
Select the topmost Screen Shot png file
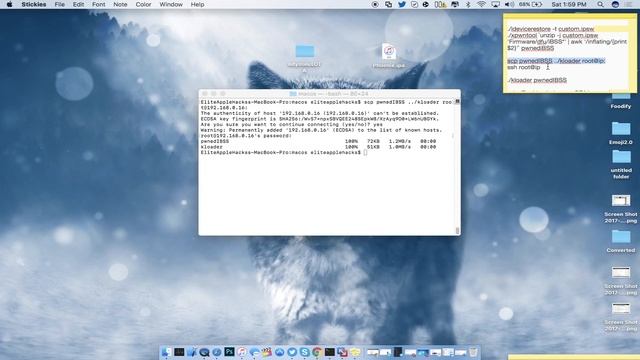click(621, 208)
